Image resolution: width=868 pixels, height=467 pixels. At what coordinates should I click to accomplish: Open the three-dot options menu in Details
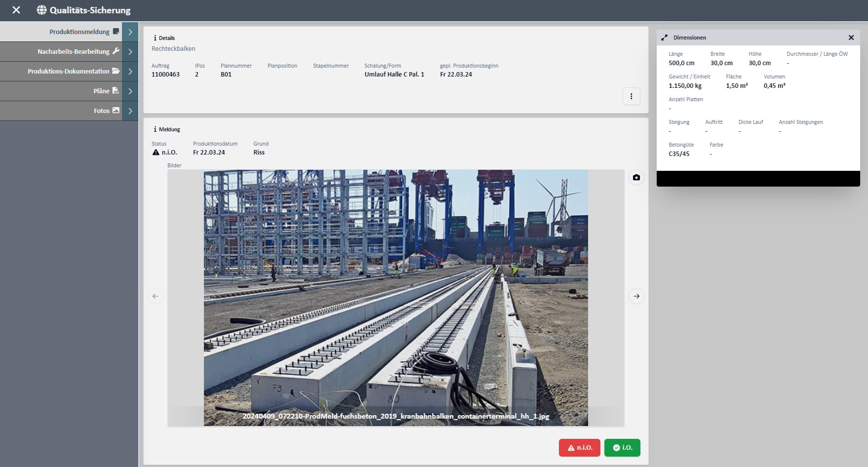[631, 96]
